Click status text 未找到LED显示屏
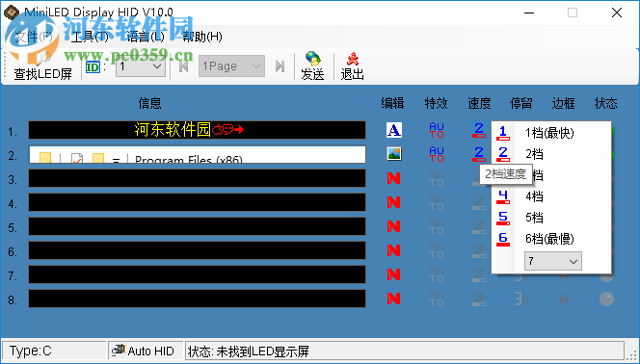 [x=262, y=351]
